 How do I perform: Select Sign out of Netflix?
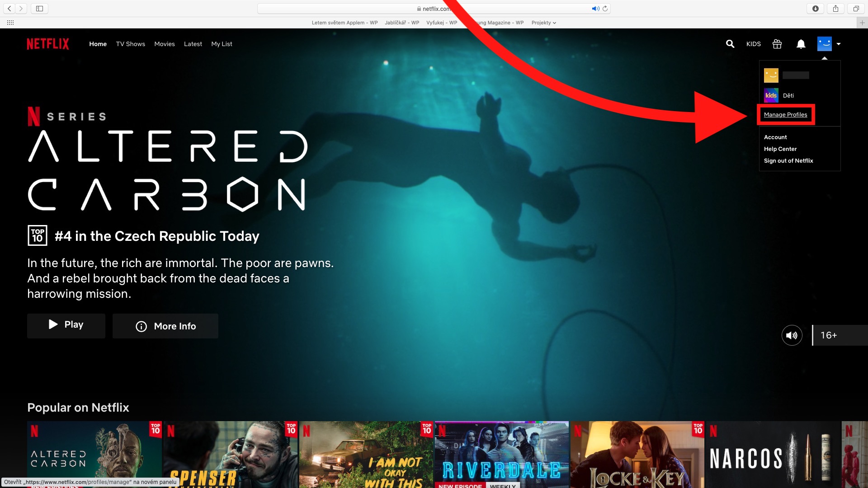[x=788, y=161]
